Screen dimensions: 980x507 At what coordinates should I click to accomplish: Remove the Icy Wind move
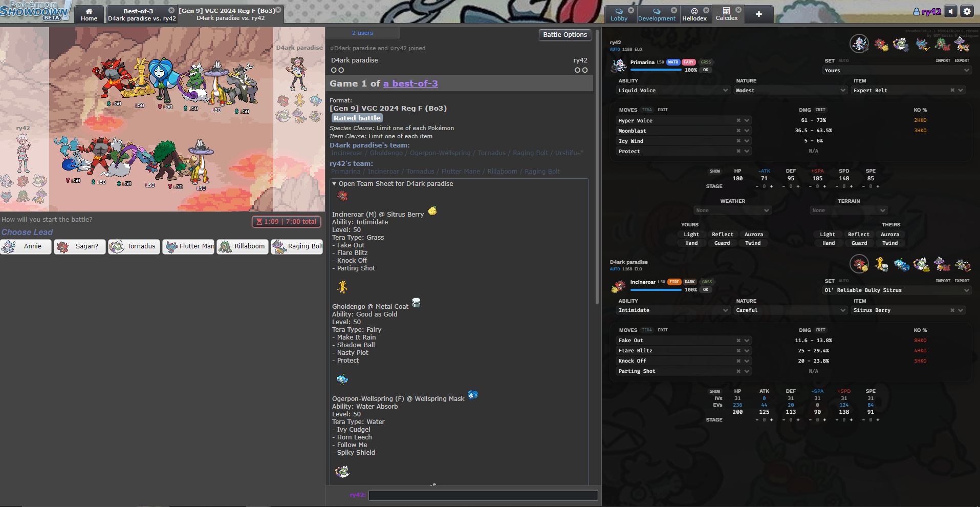click(738, 141)
